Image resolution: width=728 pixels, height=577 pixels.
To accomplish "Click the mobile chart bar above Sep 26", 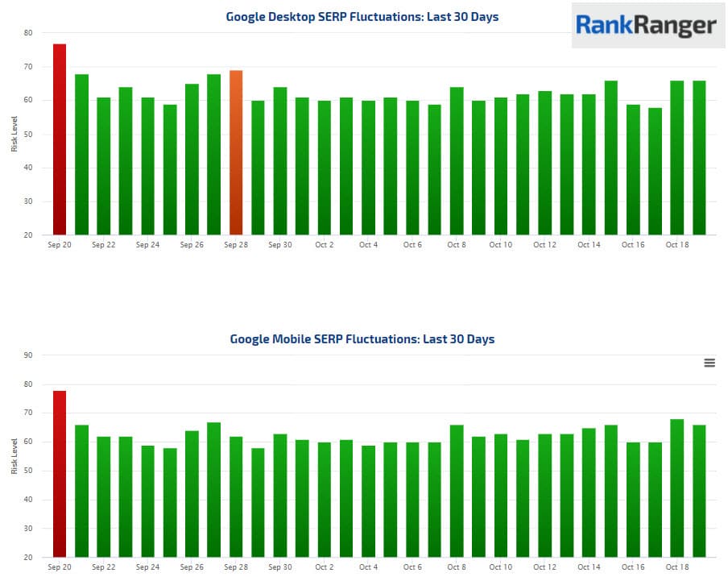I will tap(192, 494).
